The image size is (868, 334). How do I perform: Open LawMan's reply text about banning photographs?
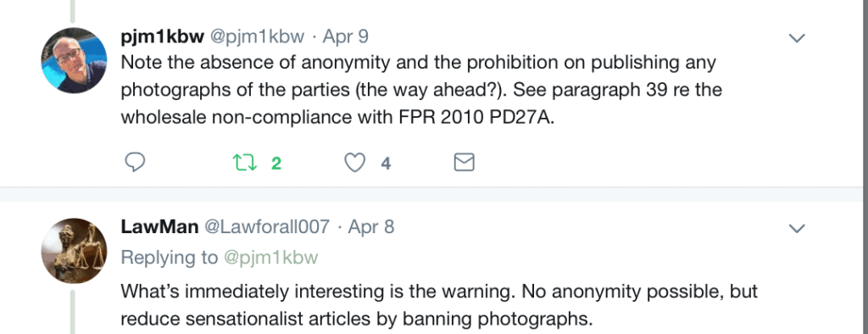tap(439, 304)
